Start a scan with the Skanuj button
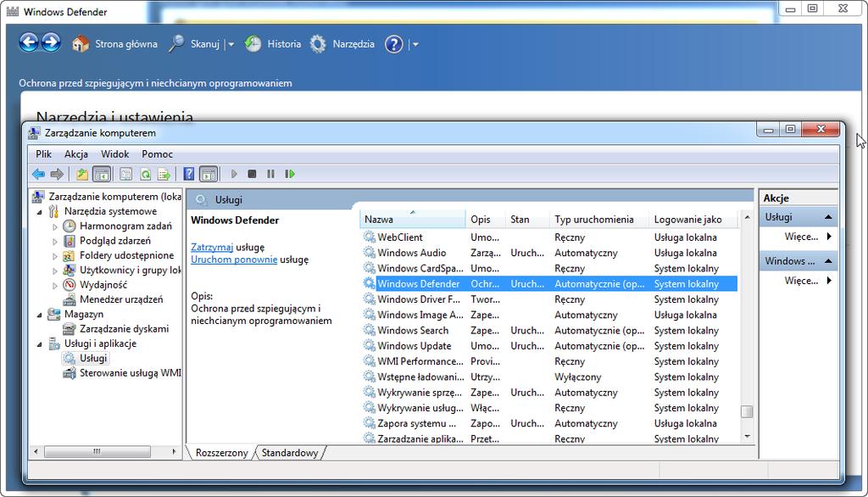The width and height of the screenshot is (868, 497). click(x=194, y=44)
